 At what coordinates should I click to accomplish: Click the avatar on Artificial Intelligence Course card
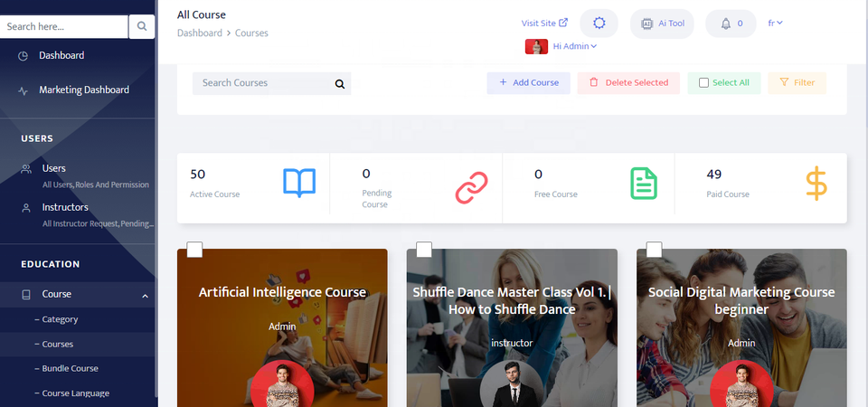[282, 383]
